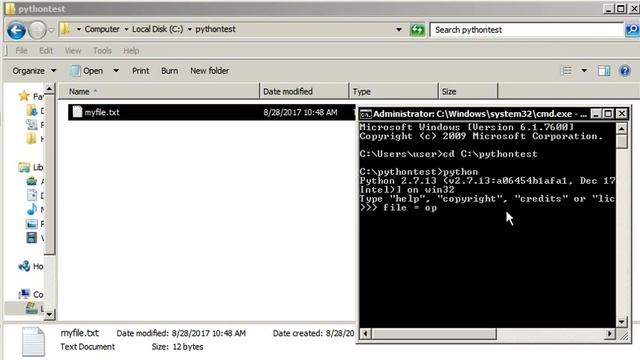Click the Forward navigation button in Explorer
Screen dimensions: 640x360
[37, 30]
